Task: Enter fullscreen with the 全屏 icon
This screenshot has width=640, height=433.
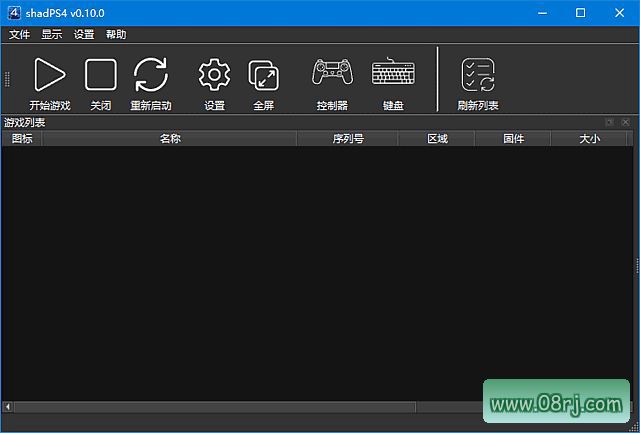Action: [x=263, y=76]
